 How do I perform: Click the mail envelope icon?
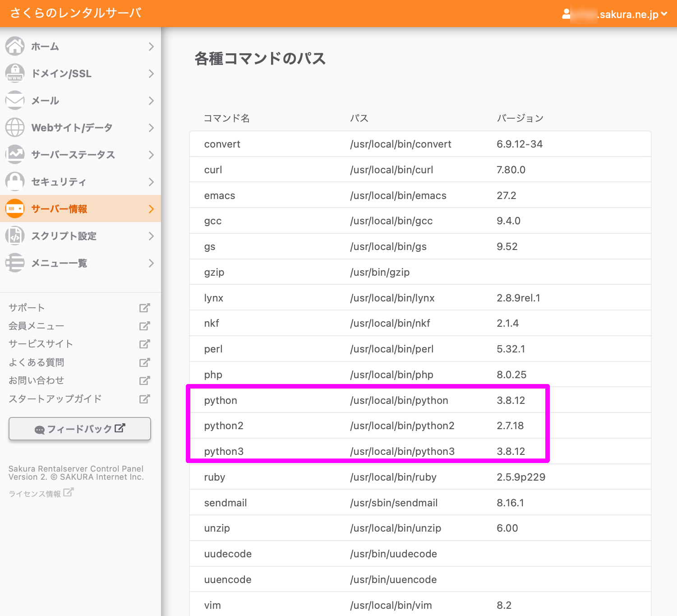point(15,100)
